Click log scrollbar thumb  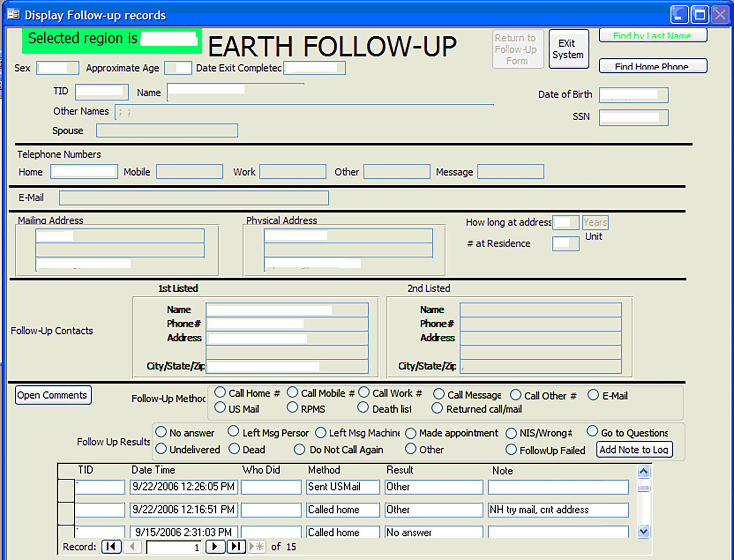[644, 488]
